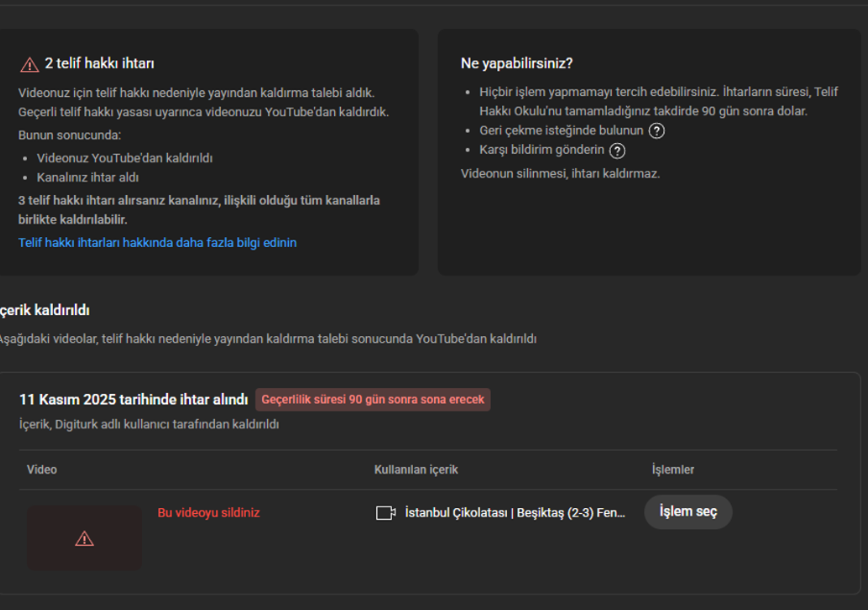
Task: Click the Video column header
Action: (42, 470)
